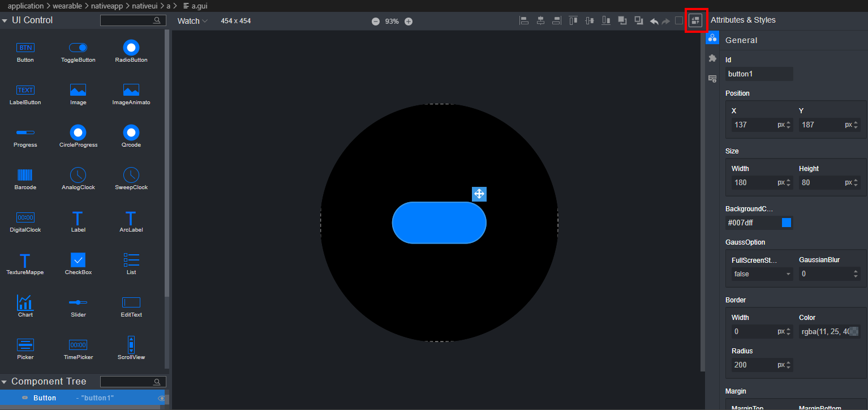Select the CheckBox control in UI Control
Image resolution: width=868 pixels, height=410 pixels.
pos(78,260)
